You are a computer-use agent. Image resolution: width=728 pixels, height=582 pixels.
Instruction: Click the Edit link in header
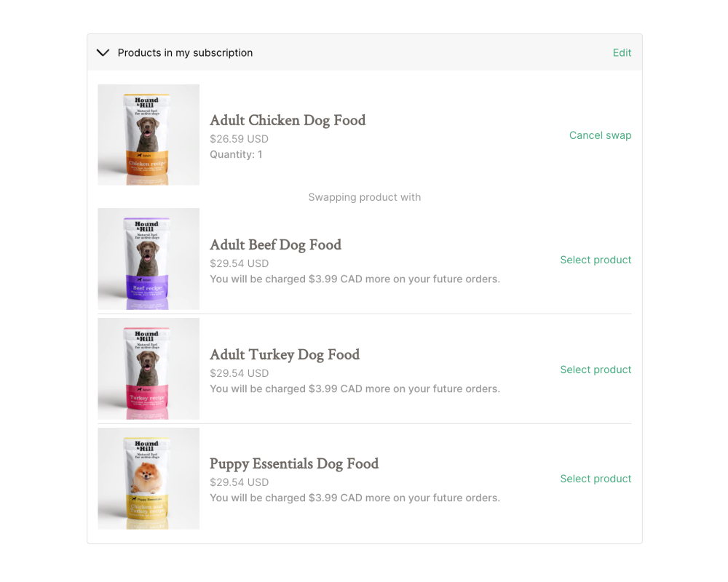622,53
